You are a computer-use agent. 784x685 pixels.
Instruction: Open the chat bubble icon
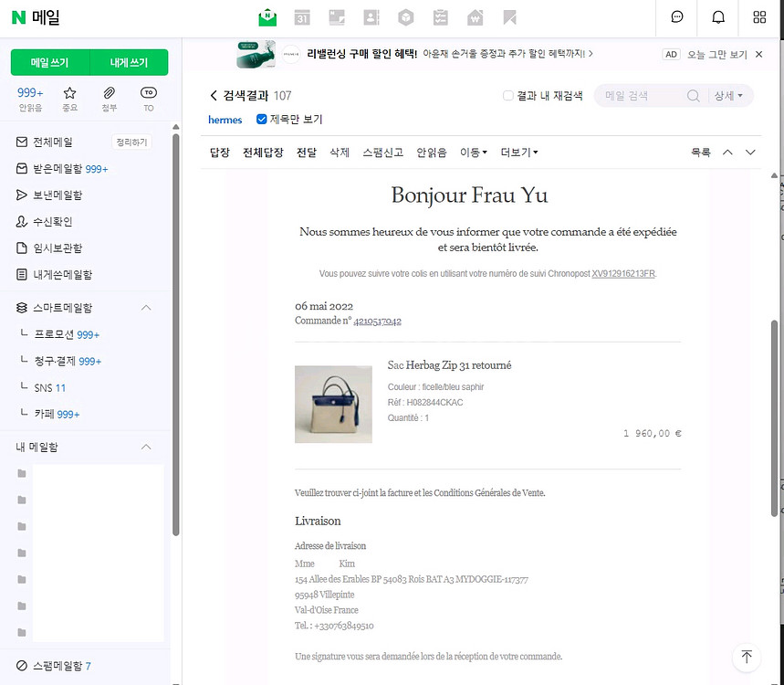tap(676, 17)
